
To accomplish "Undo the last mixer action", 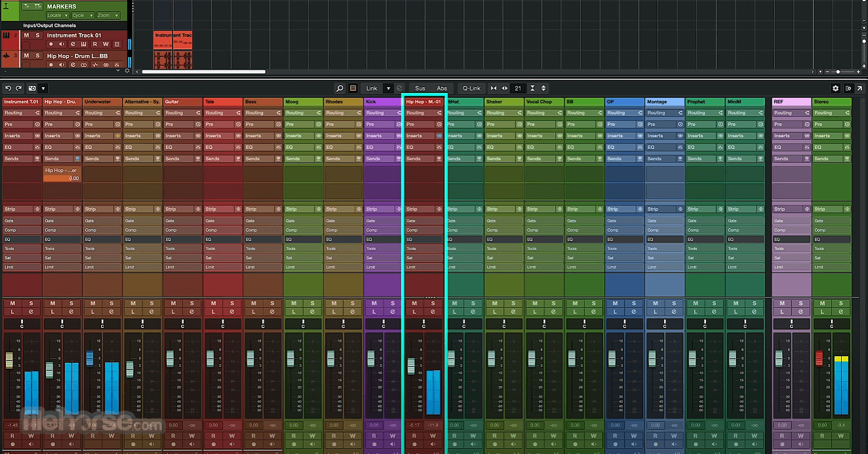I will pyautogui.click(x=9, y=88).
